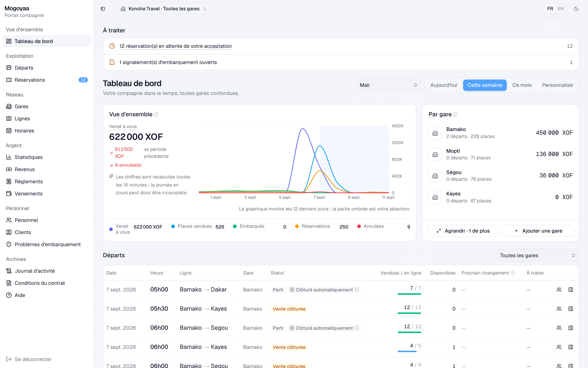
Task: Open Tableau de bord in sidebar
Action: 47,41
